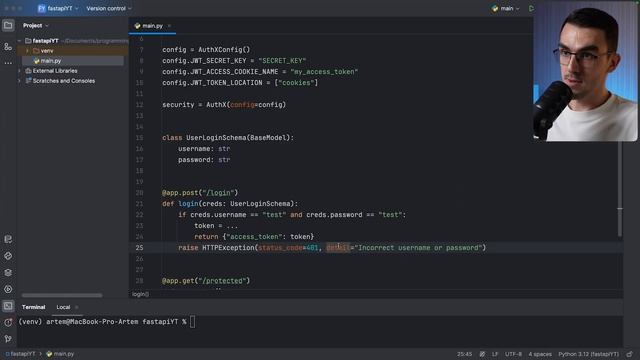Click into the terminal command prompt
This screenshot has width=640, height=360.
[x=192, y=322]
